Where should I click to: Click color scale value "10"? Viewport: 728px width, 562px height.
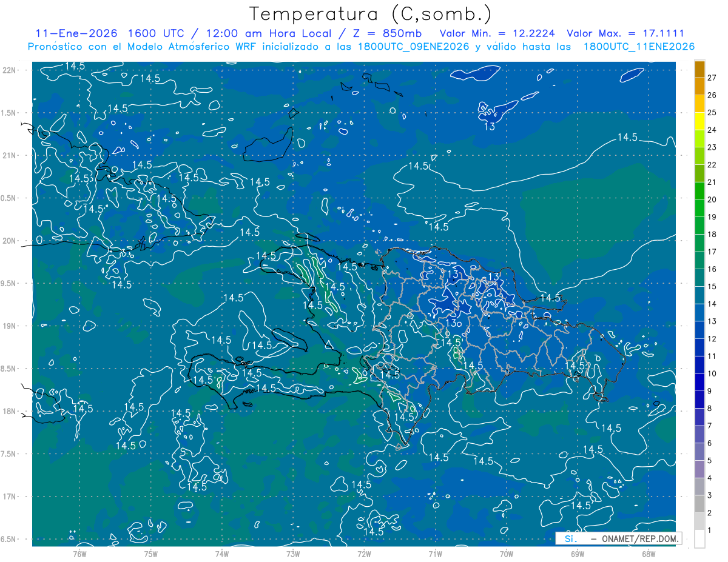click(712, 373)
